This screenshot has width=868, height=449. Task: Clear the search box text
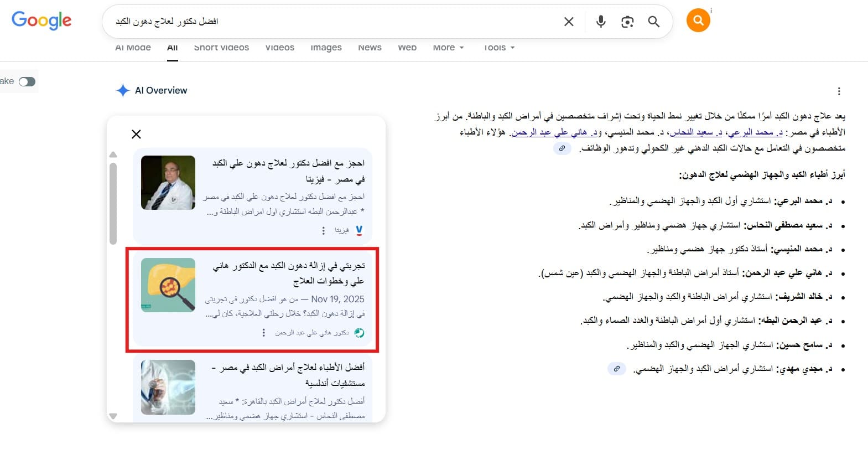[x=568, y=22]
